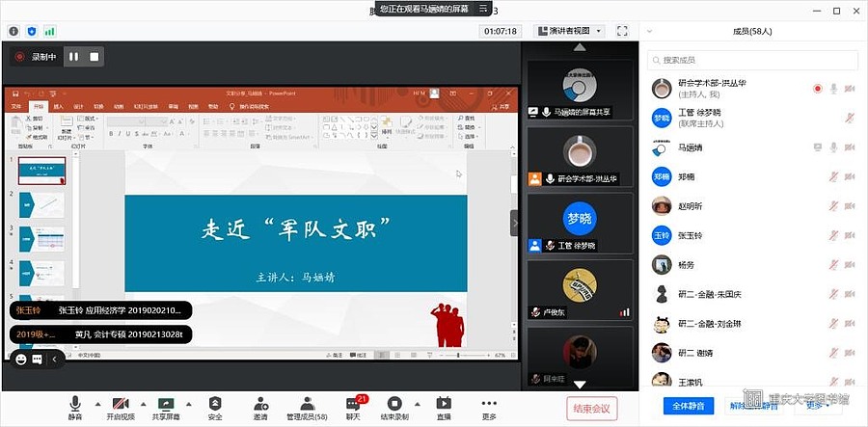Image resolution: width=868 pixels, height=427 pixels.
Task: Stop the recording with the square button
Action: pos(95,57)
